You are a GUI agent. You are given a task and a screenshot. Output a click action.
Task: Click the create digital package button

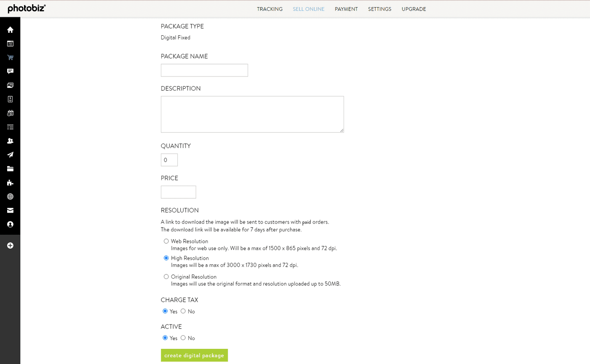[x=194, y=355]
